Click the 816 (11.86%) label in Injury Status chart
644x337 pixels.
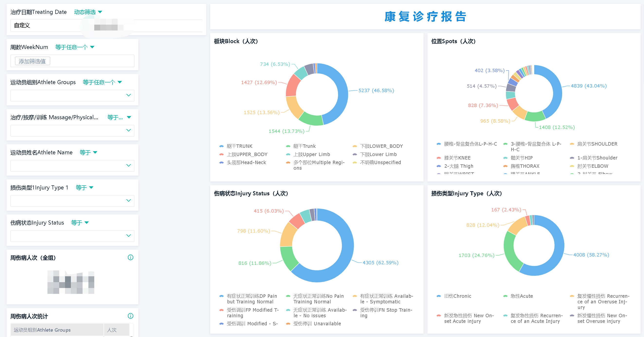(255, 263)
